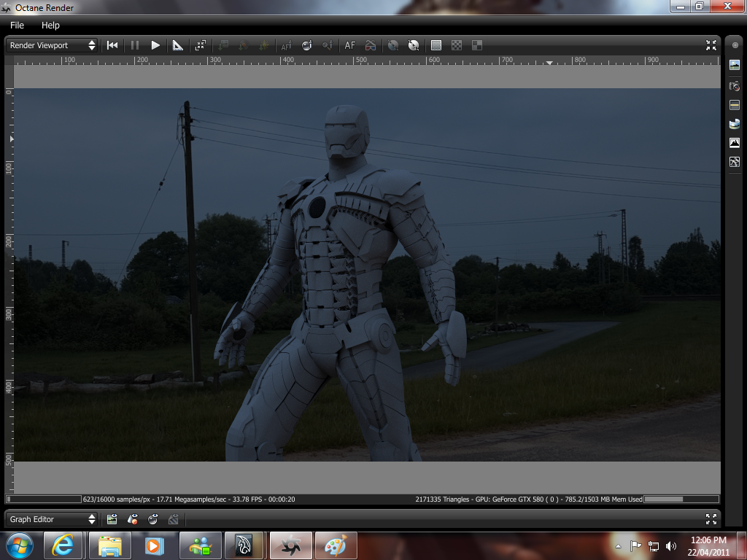Image resolution: width=747 pixels, height=560 pixels.
Task: Show hidden tray icons arrow
Action: pyautogui.click(x=618, y=546)
